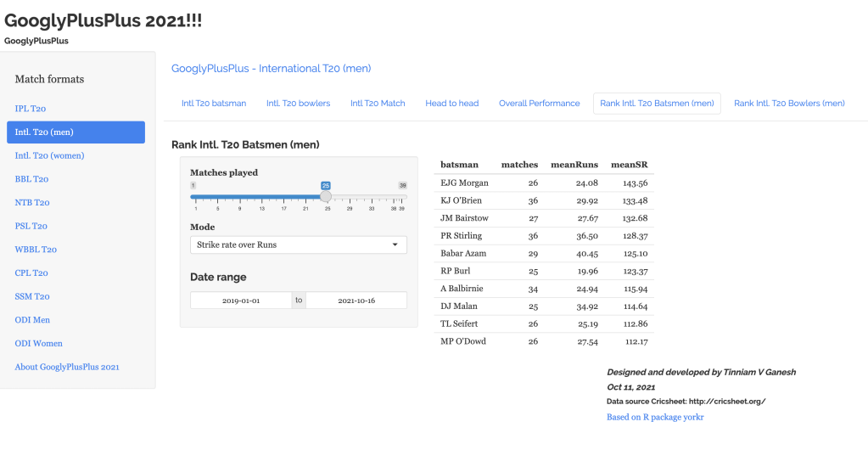The width and height of the screenshot is (868, 461).
Task: Click the Matches played slider handle
Action: point(325,196)
